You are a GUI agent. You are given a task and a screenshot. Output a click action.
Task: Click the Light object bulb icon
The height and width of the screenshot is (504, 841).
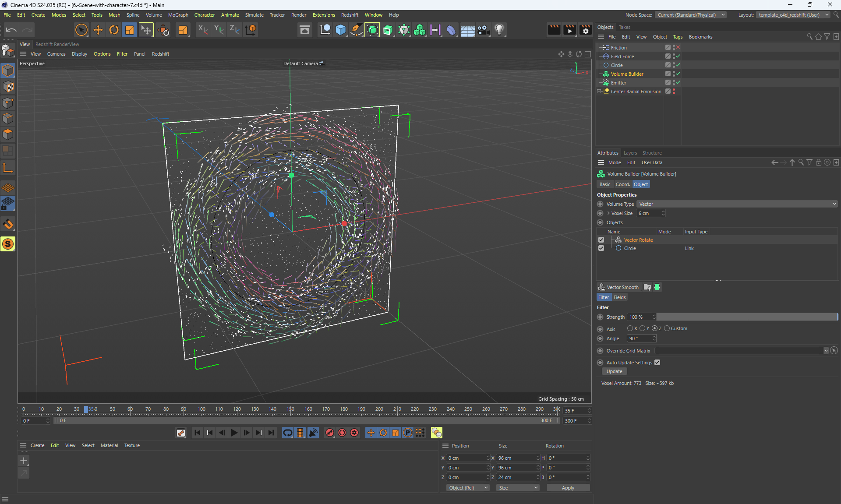(x=499, y=30)
